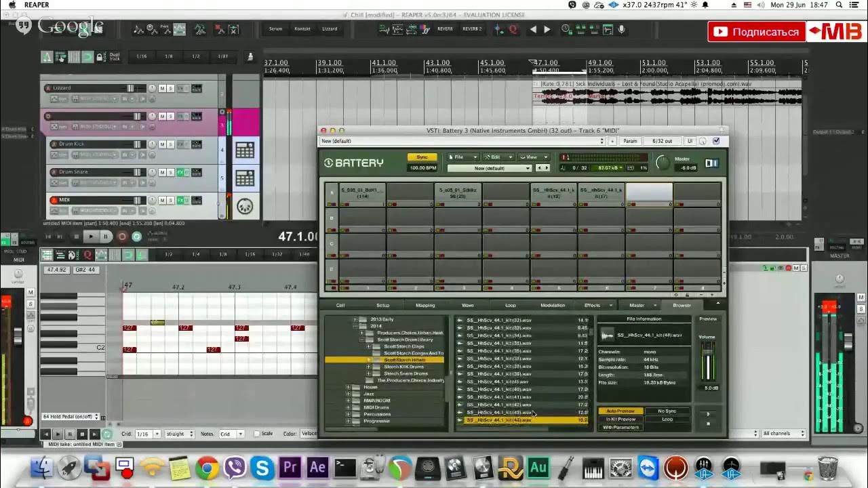Mute the MIDI track
The width and height of the screenshot is (868, 488).
point(162,201)
